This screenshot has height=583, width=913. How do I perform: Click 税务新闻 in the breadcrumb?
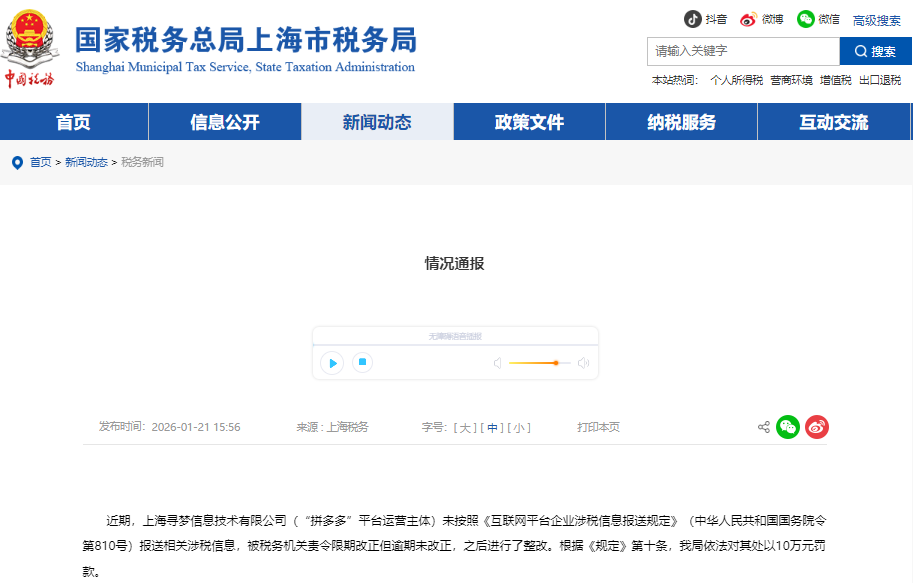click(142, 162)
